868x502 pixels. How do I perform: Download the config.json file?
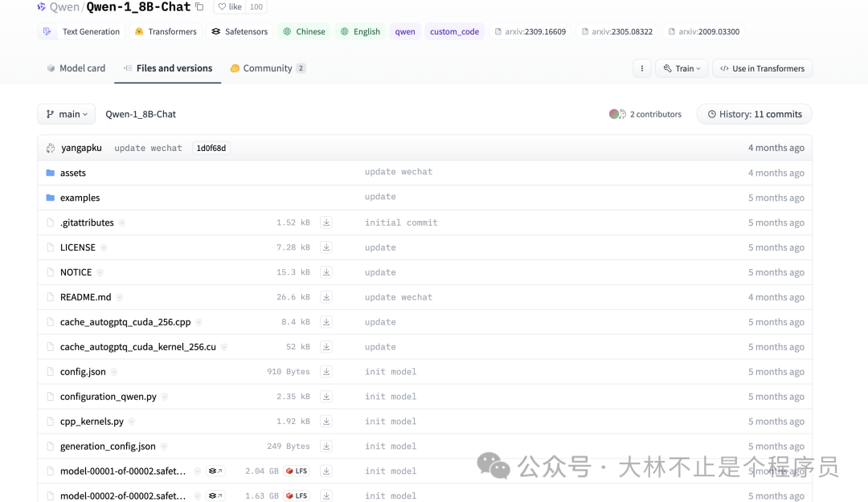[x=326, y=372]
